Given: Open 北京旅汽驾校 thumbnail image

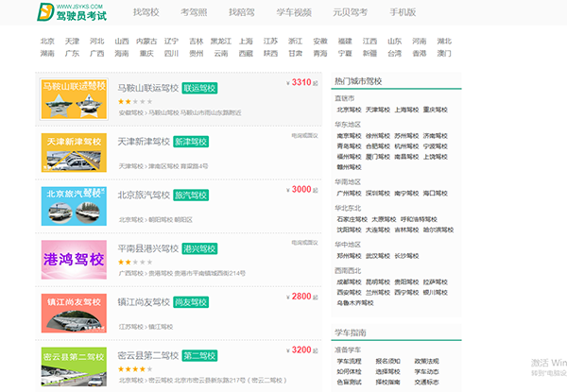Looking at the screenshot, I should click(x=74, y=206).
